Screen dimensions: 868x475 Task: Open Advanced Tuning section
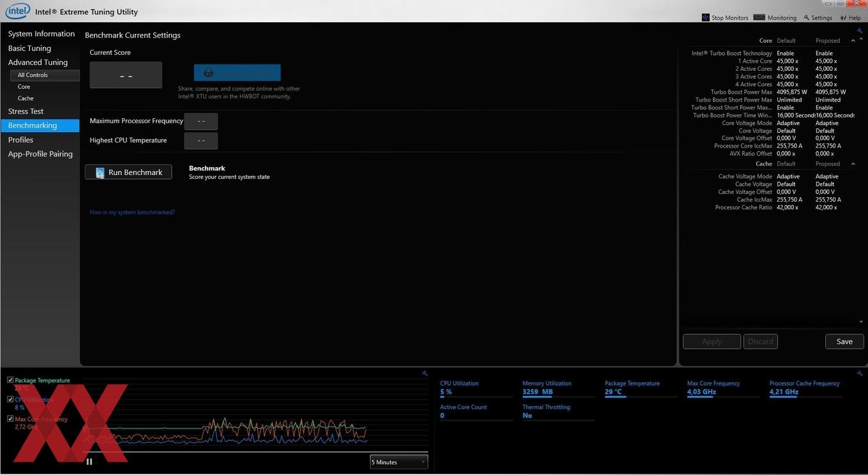(x=38, y=63)
